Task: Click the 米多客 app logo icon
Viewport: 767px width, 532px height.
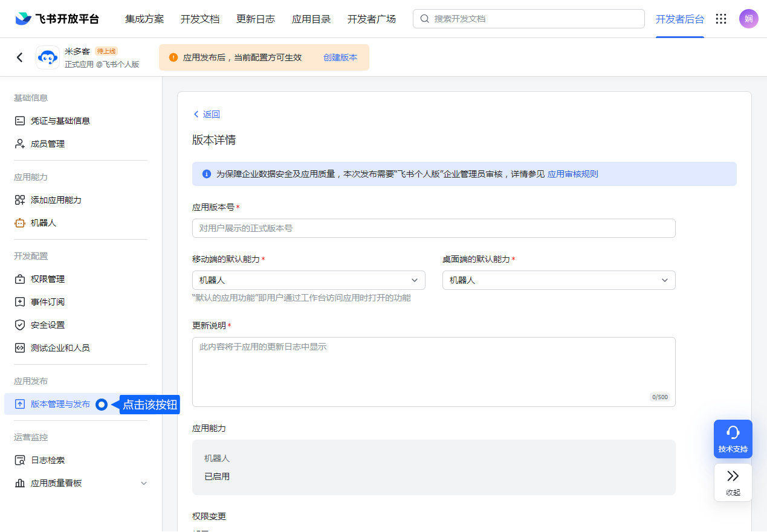Action: coord(48,57)
